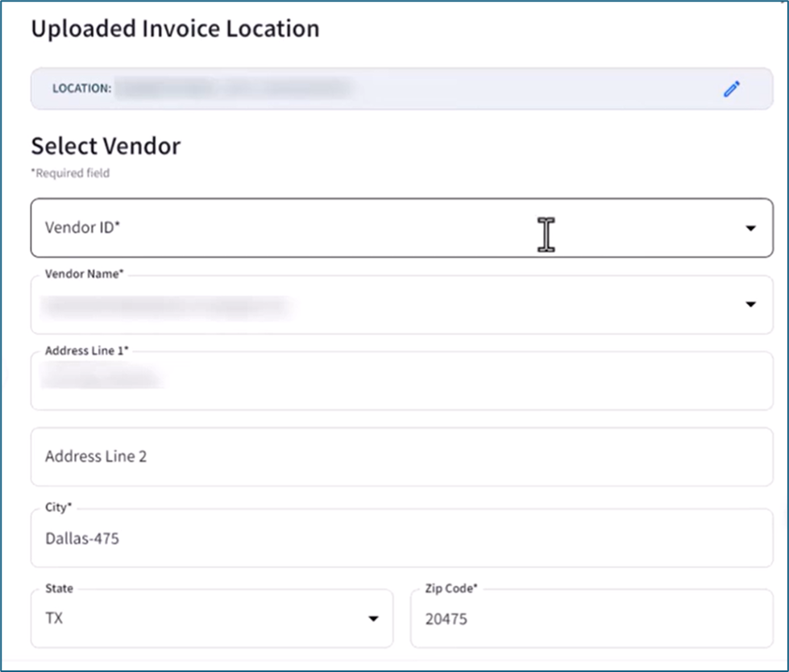Image resolution: width=789 pixels, height=672 pixels.
Task: Click the Vendor Name dropdown arrow
Action: tap(750, 304)
